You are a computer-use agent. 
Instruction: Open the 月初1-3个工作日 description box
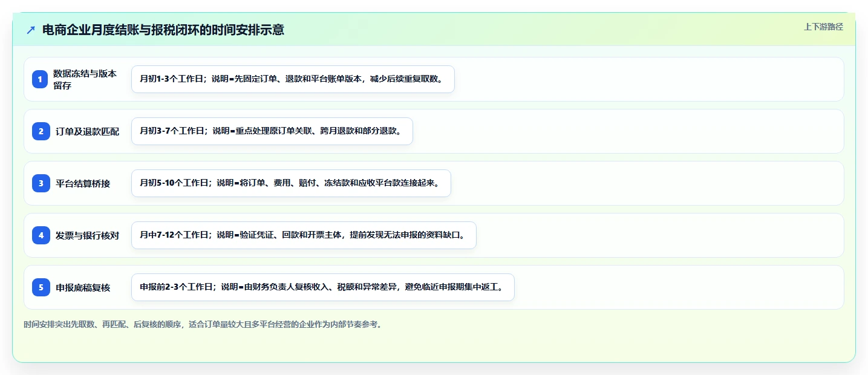click(x=293, y=79)
